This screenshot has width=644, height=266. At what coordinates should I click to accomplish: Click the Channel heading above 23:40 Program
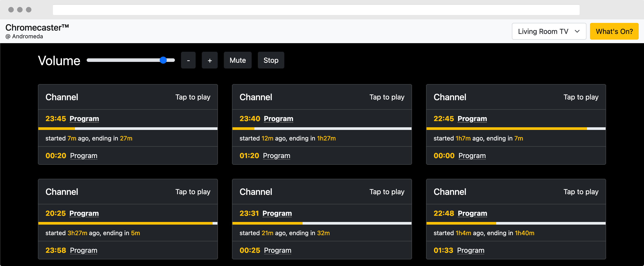(x=256, y=97)
